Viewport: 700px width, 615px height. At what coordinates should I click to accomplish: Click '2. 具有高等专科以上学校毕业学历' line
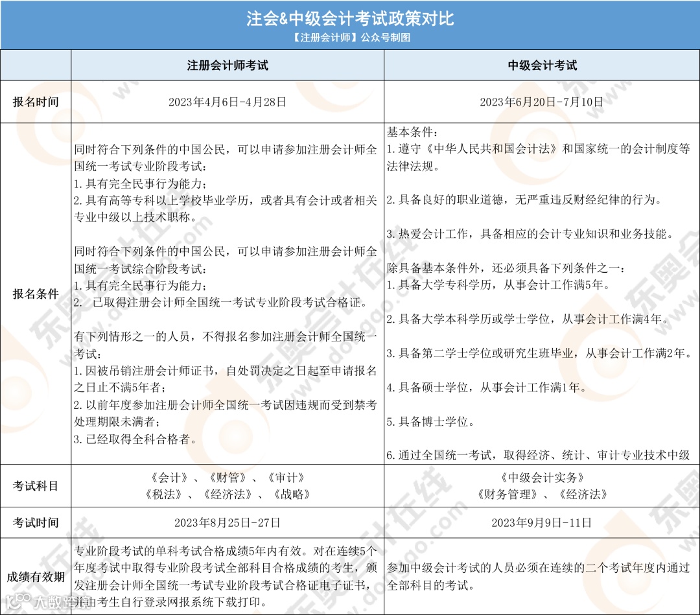tap(226, 200)
